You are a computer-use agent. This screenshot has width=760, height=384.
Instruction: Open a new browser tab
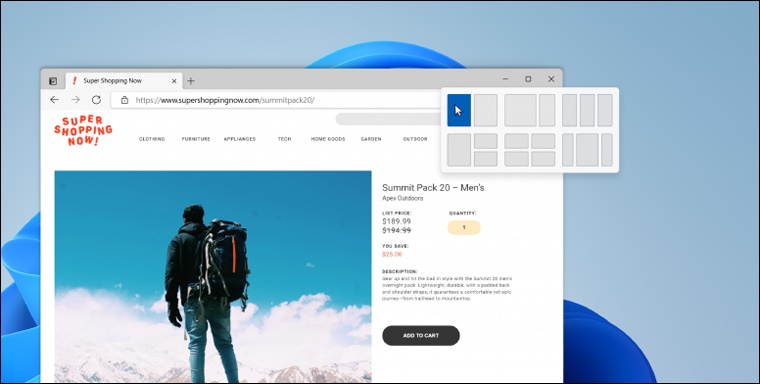pyautogui.click(x=191, y=81)
